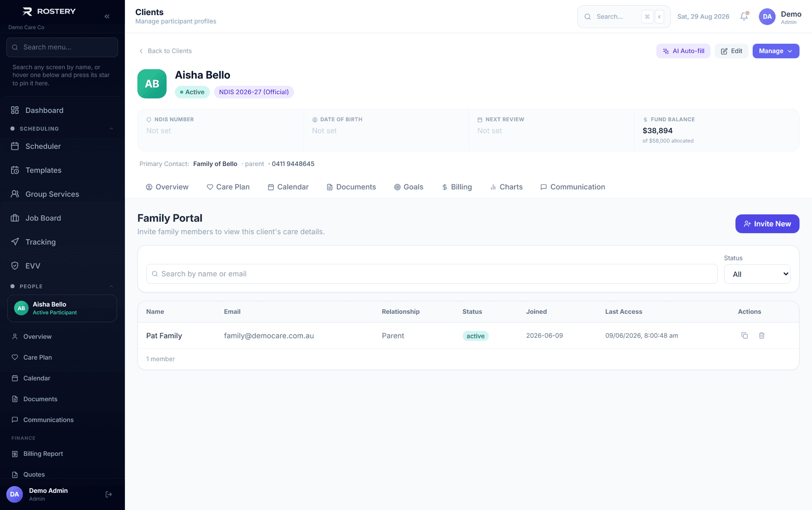Open the Calendar tab
The width and height of the screenshot is (812, 510).
click(x=288, y=187)
